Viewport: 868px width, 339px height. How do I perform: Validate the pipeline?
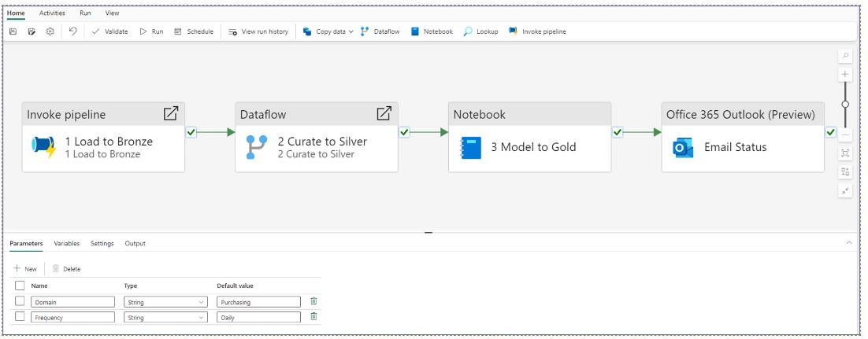pos(109,31)
